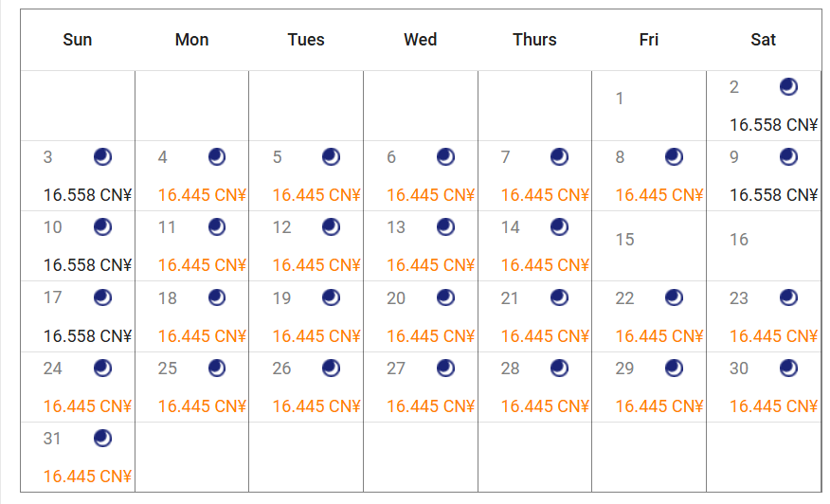
Task: Select the 16.558 CN¥ price on day 17
Action: click(87, 335)
